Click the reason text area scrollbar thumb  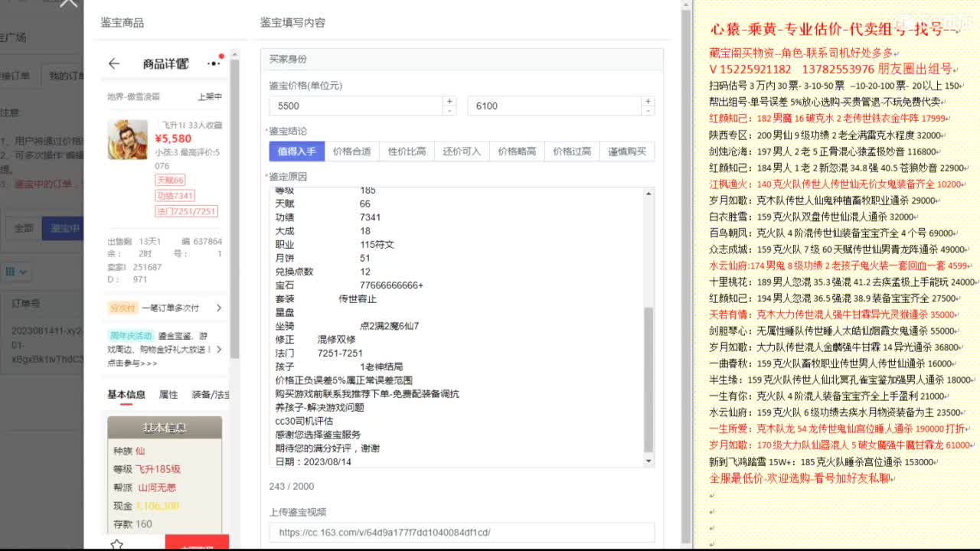[x=649, y=380]
